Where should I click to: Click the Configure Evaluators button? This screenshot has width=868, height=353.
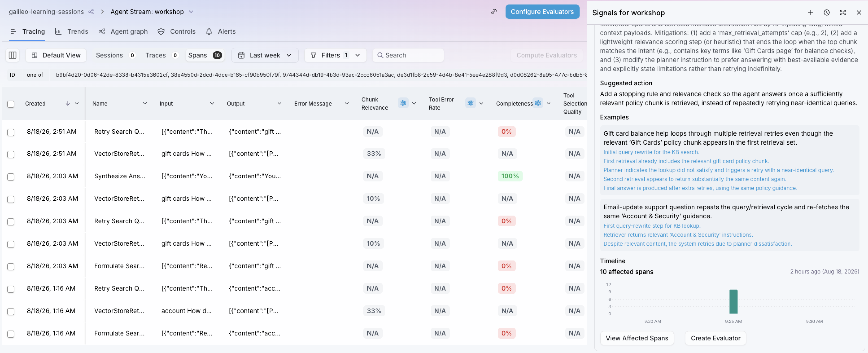click(542, 12)
